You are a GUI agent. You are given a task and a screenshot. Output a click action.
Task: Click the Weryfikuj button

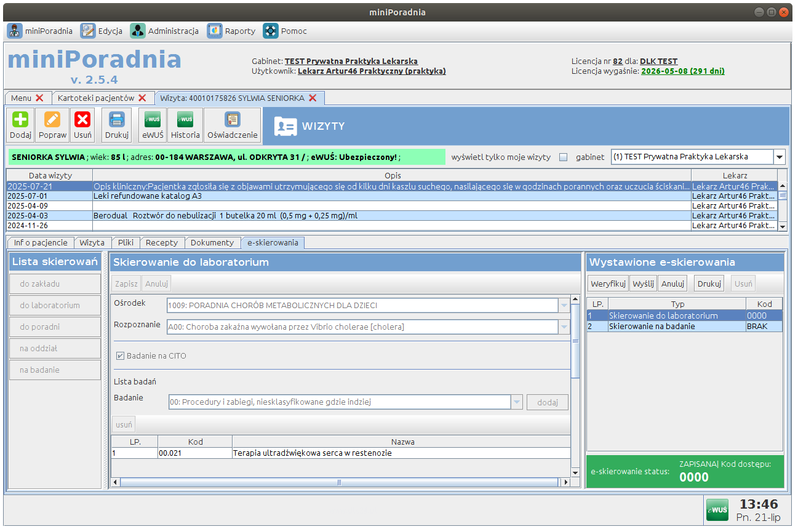click(x=608, y=284)
